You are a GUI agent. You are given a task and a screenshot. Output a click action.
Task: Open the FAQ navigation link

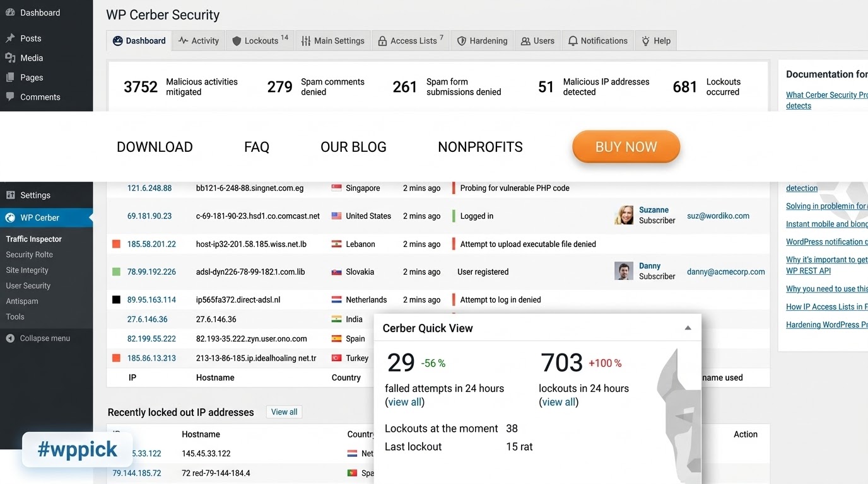point(257,147)
